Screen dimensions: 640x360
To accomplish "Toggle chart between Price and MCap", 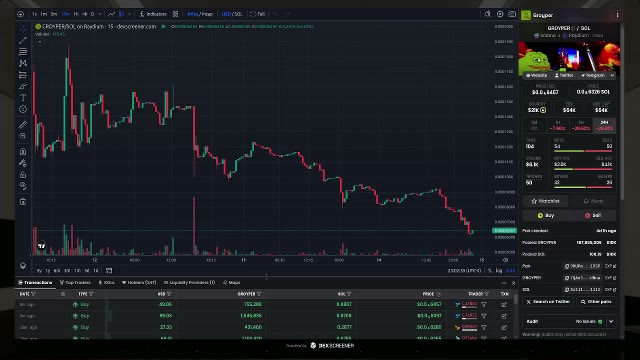I will click(200, 14).
